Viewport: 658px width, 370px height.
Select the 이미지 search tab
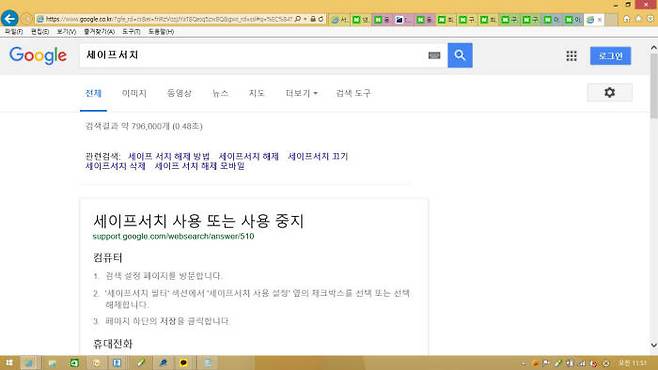134,93
